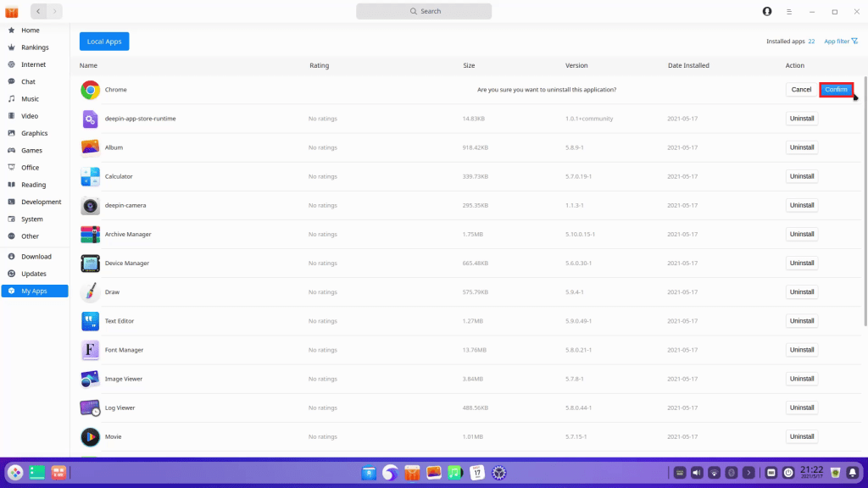
Task: Open the user account avatar icon
Action: coord(767,11)
